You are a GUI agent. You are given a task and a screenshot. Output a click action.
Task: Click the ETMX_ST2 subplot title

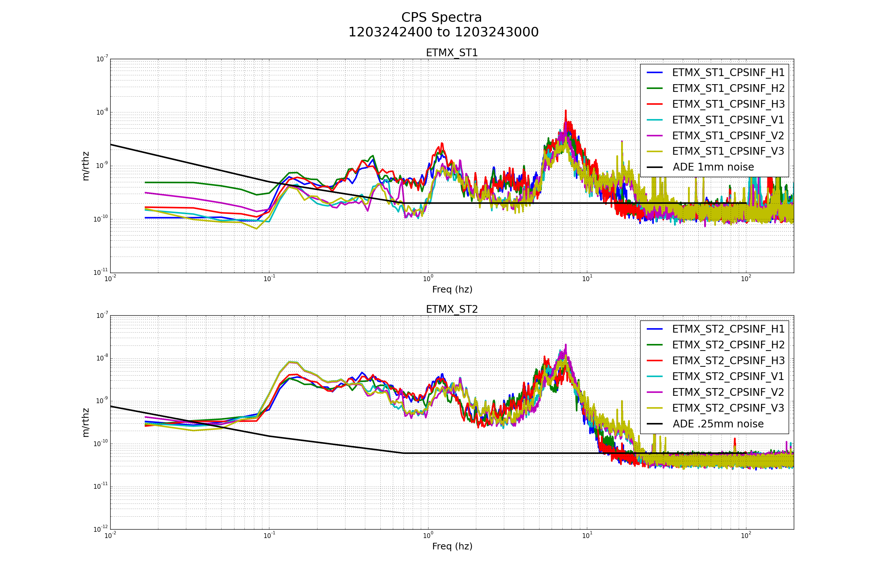(x=452, y=309)
